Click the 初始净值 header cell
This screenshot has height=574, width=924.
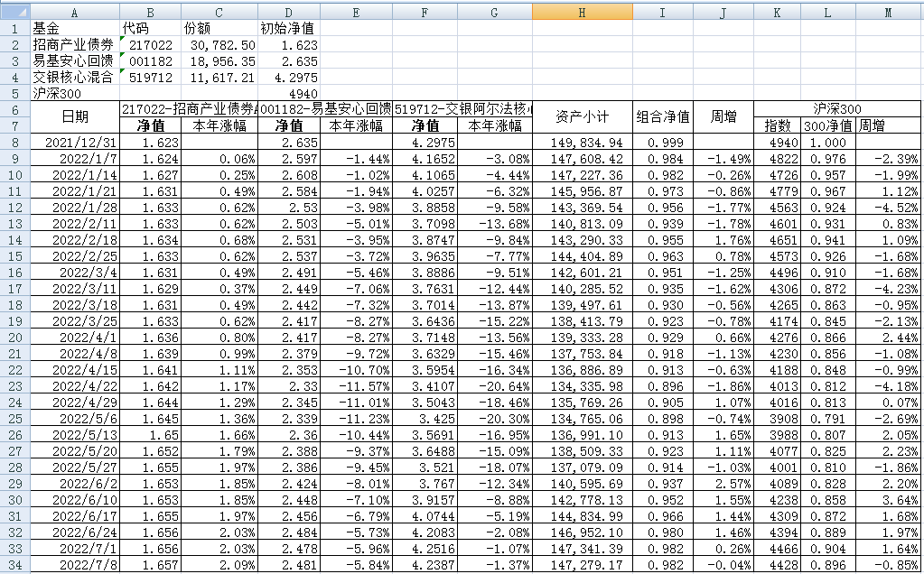289,28
